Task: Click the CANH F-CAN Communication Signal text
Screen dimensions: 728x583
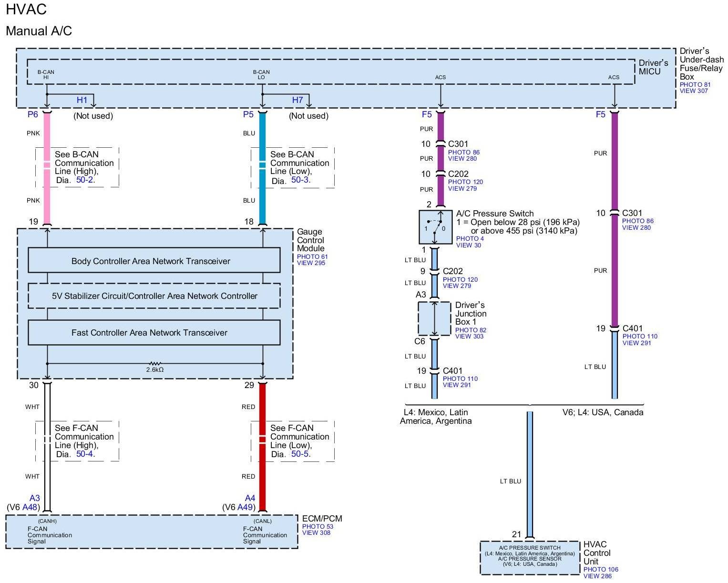Action: pyautogui.click(x=50, y=532)
